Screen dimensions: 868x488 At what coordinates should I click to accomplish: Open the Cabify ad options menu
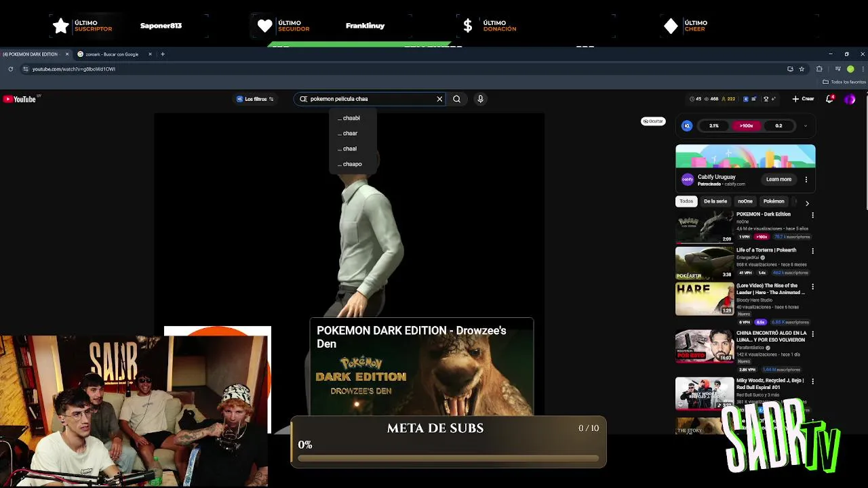pyautogui.click(x=806, y=180)
